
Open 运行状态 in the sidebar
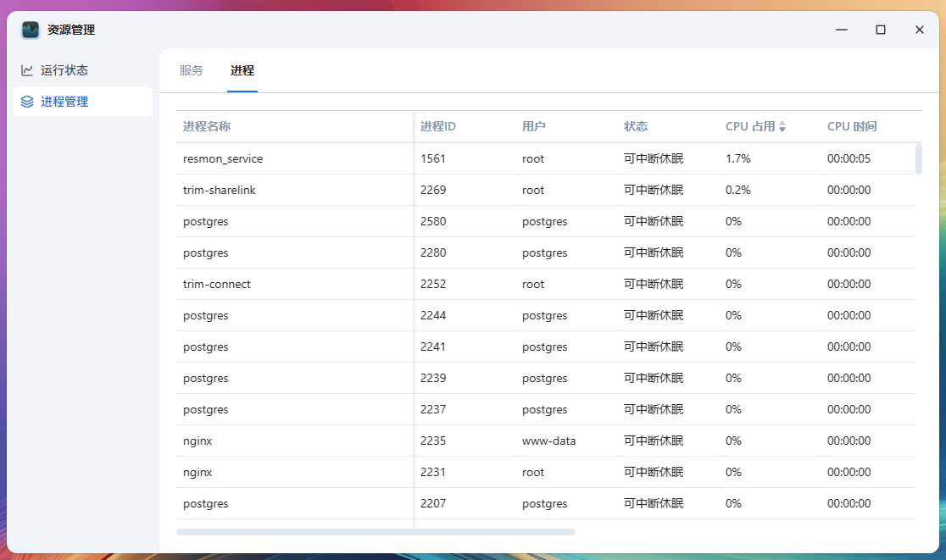pos(64,70)
